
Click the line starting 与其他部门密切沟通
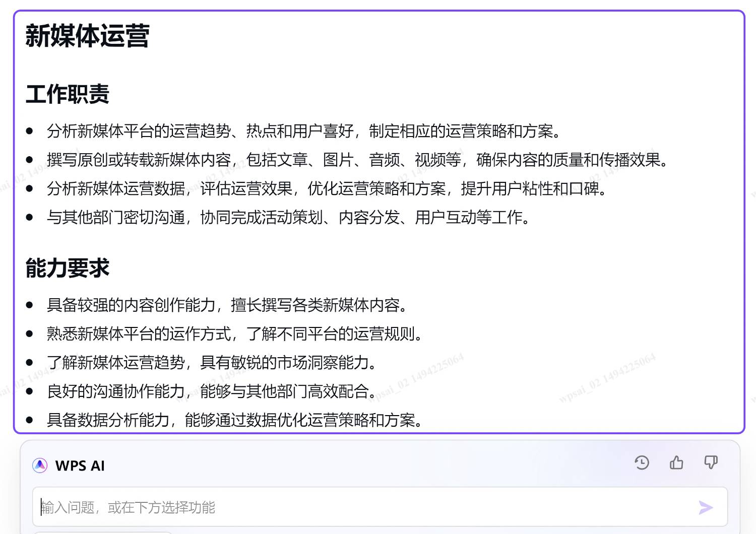click(x=289, y=217)
